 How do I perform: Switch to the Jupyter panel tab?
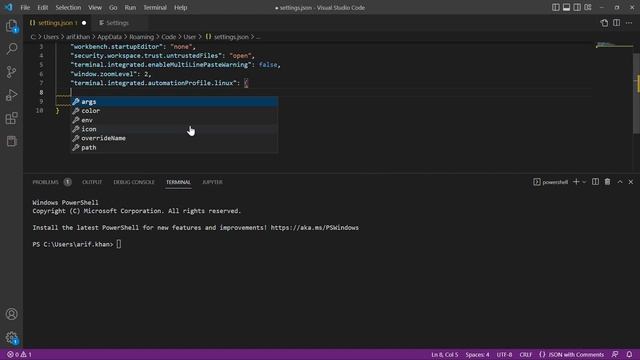click(x=212, y=182)
